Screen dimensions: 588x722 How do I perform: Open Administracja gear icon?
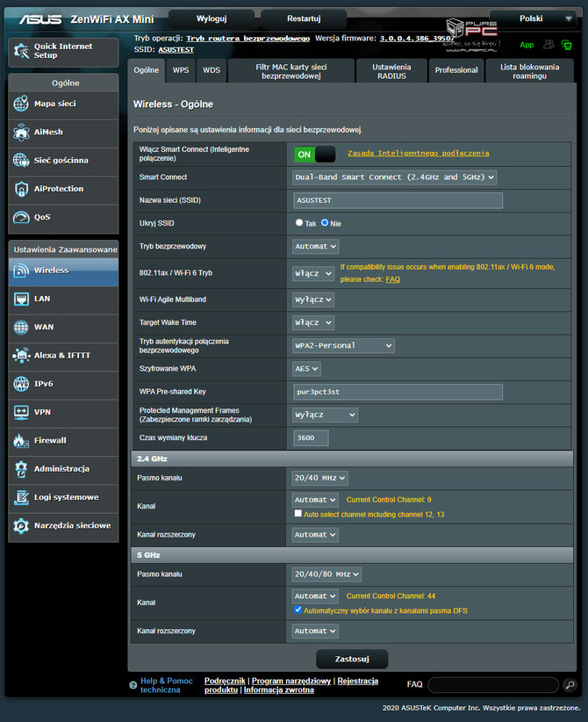click(21, 469)
